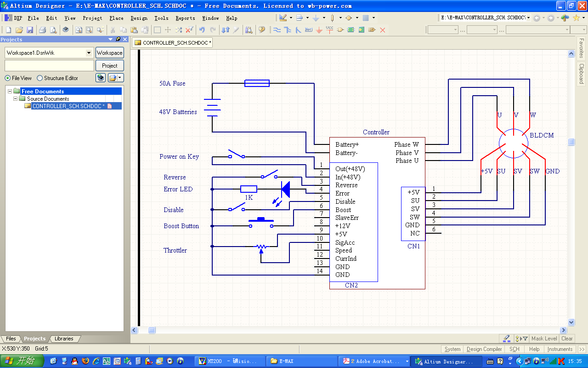Collapse the Source Documents folder

[16, 98]
